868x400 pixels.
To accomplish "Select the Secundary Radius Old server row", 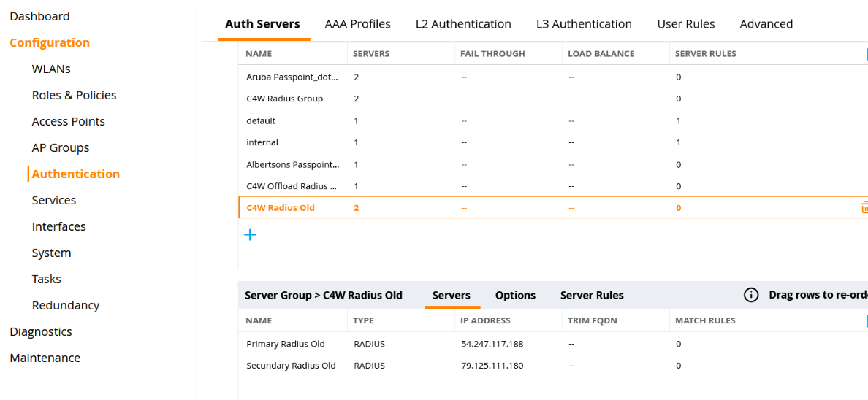I will [x=291, y=366].
